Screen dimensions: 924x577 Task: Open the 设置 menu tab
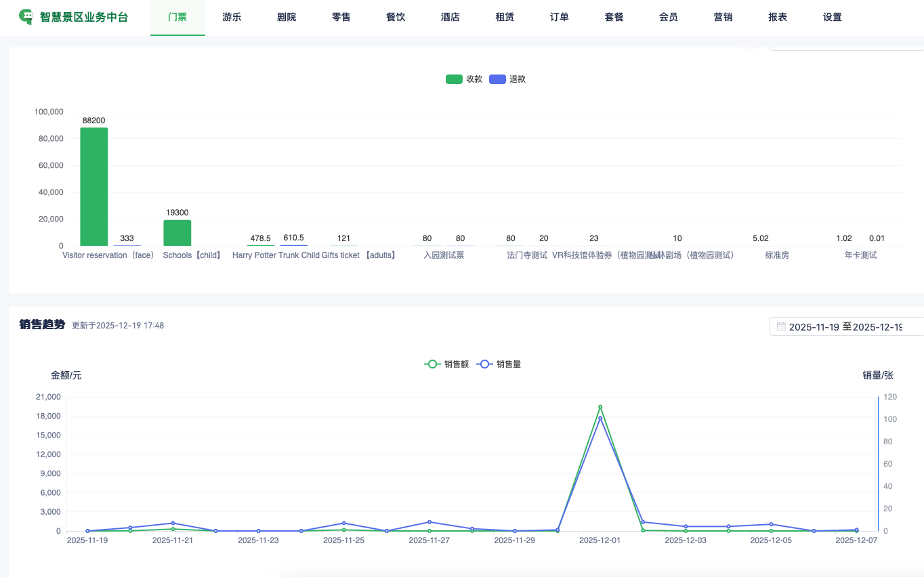click(x=833, y=18)
